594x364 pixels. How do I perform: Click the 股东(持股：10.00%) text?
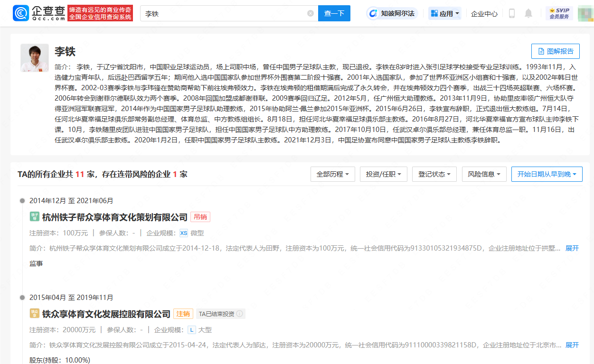[60, 360]
